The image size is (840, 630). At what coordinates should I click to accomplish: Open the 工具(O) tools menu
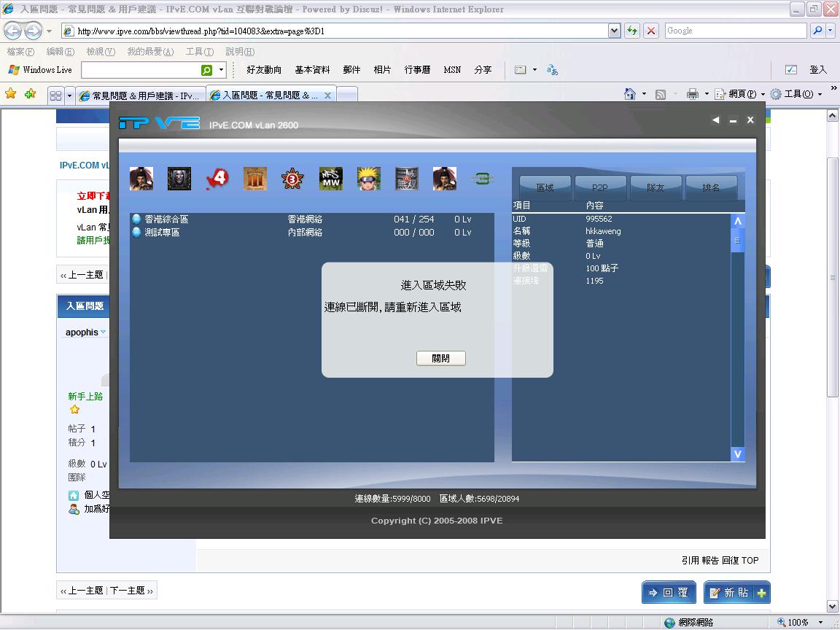point(796,94)
